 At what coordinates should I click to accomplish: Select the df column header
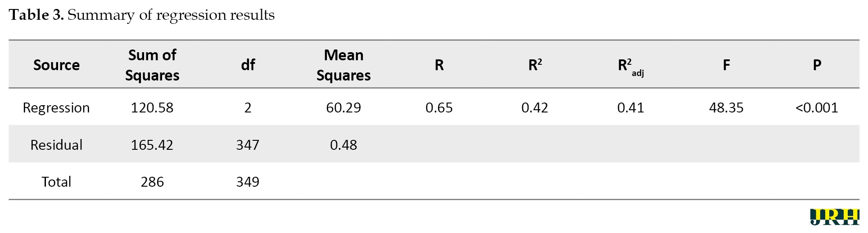click(x=248, y=65)
